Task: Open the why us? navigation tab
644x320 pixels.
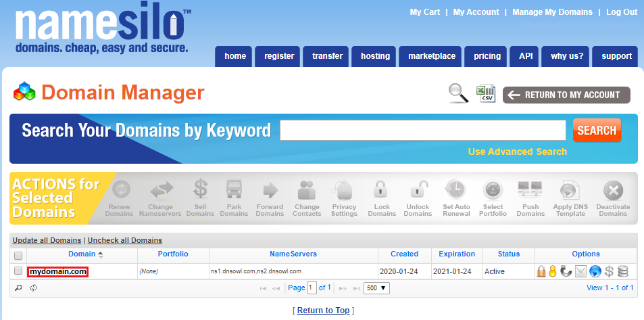Action: pyautogui.click(x=566, y=56)
